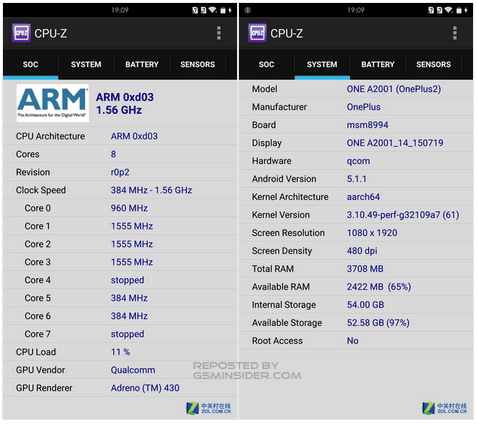Select Available RAM '2422 MB (65%)'

coord(379,287)
